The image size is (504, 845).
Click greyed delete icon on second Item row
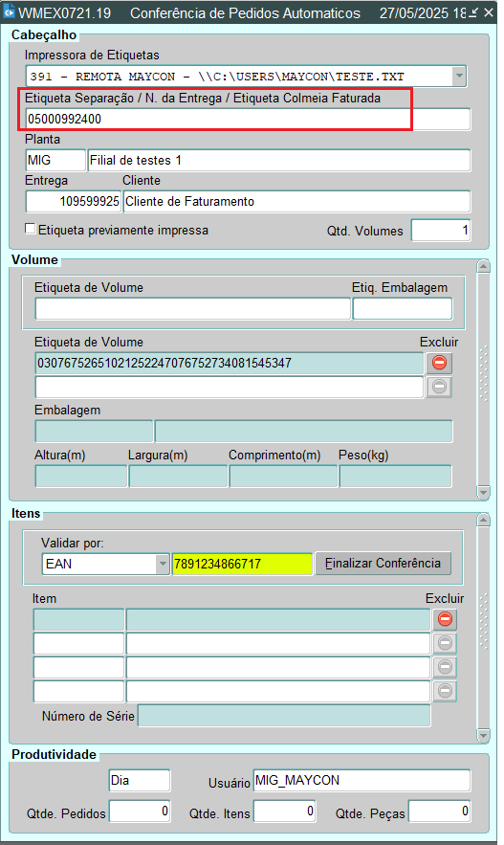coord(445,643)
